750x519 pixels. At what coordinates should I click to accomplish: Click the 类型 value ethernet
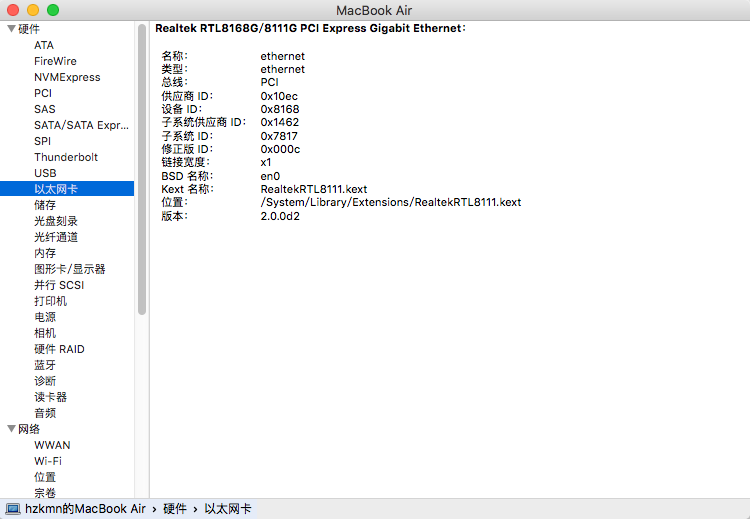(283, 69)
